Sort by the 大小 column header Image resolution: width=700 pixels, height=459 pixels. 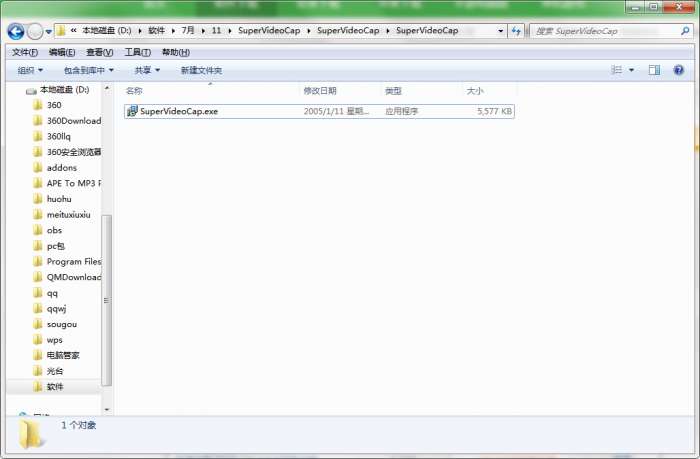475,91
